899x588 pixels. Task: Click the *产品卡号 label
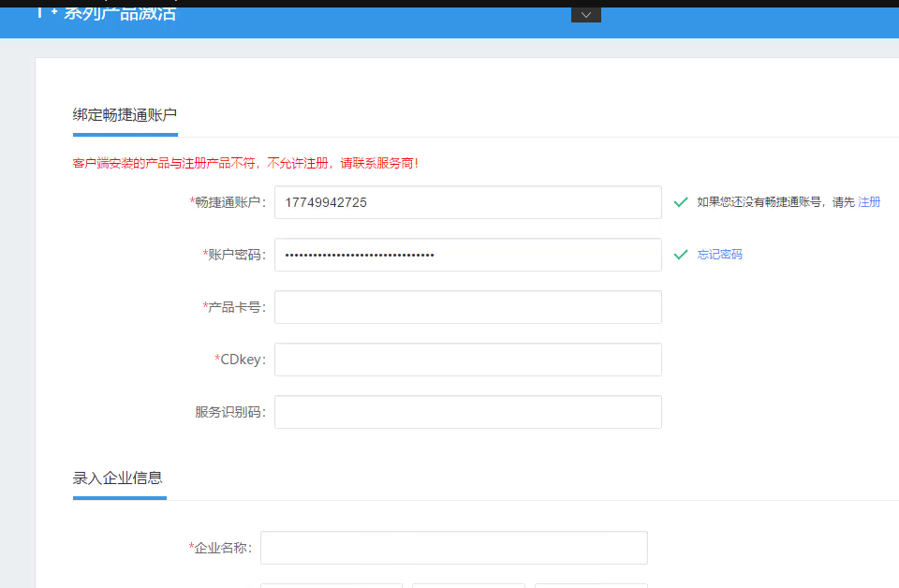click(234, 307)
